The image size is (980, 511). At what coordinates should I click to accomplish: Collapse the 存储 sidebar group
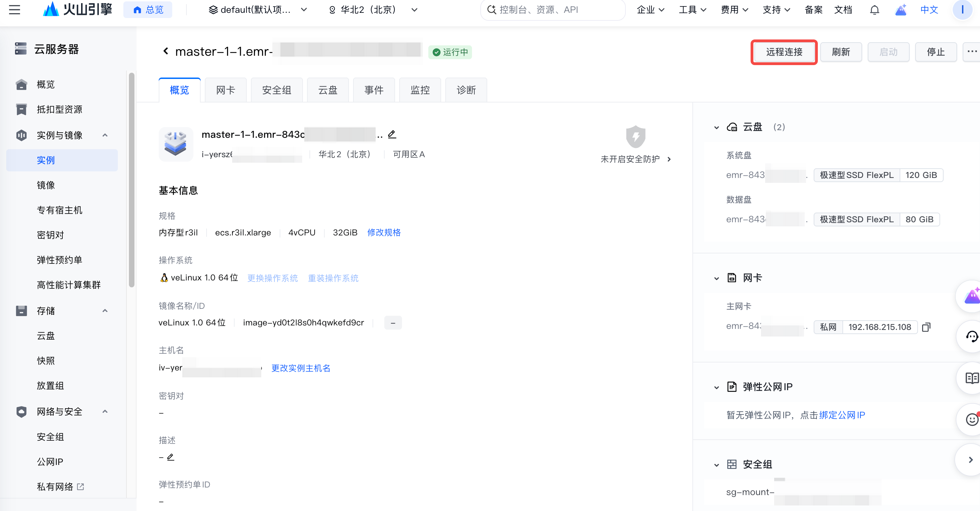pos(105,311)
